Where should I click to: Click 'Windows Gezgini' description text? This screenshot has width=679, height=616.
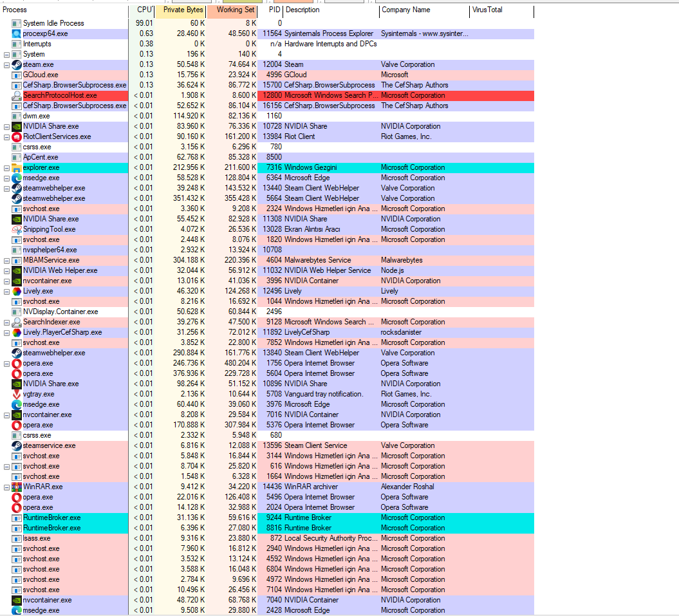pos(310,167)
